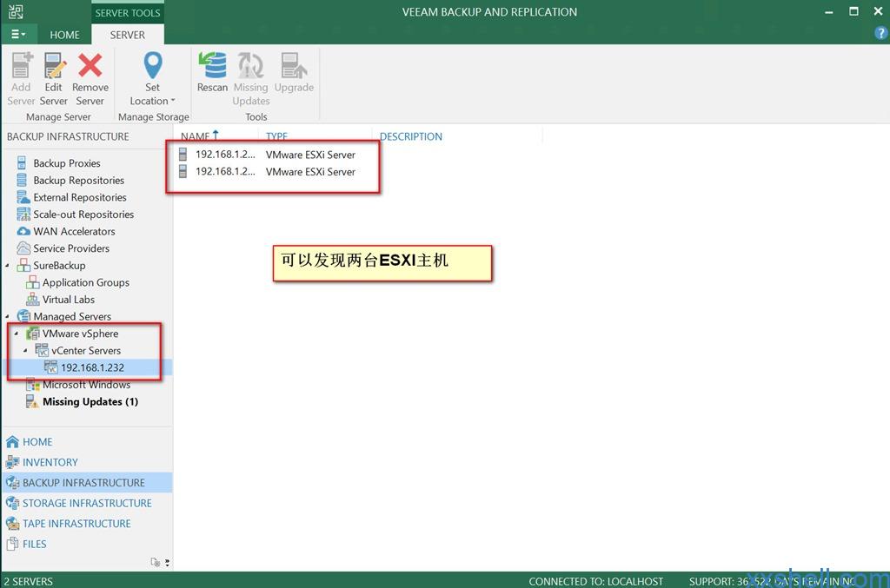Click the Missing Updates ribbon icon

click(250, 65)
